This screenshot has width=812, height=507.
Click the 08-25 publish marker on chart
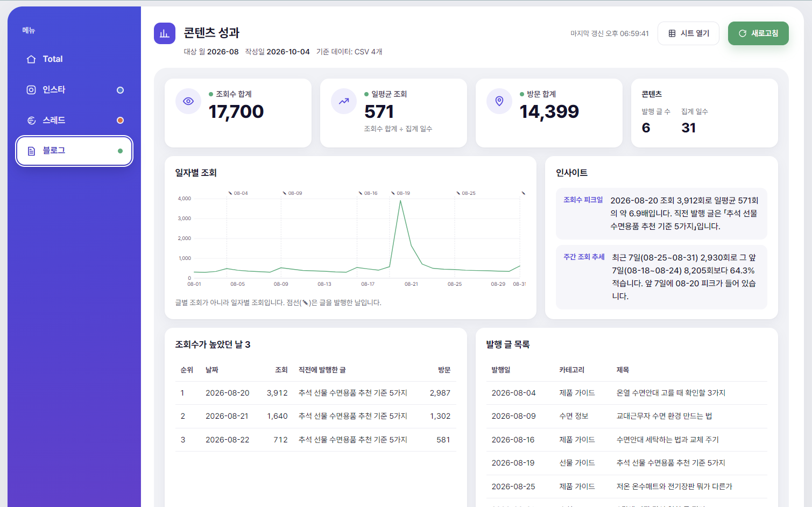tap(466, 193)
